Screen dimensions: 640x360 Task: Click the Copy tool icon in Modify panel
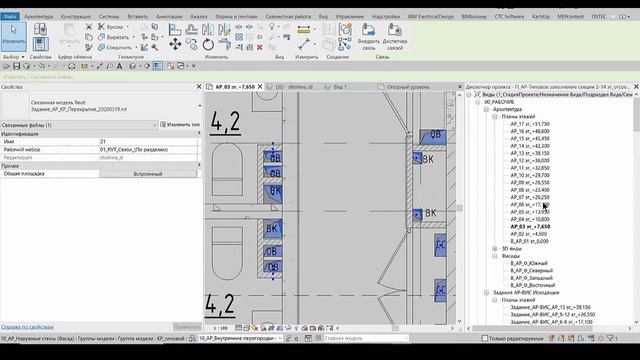pos(191,44)
